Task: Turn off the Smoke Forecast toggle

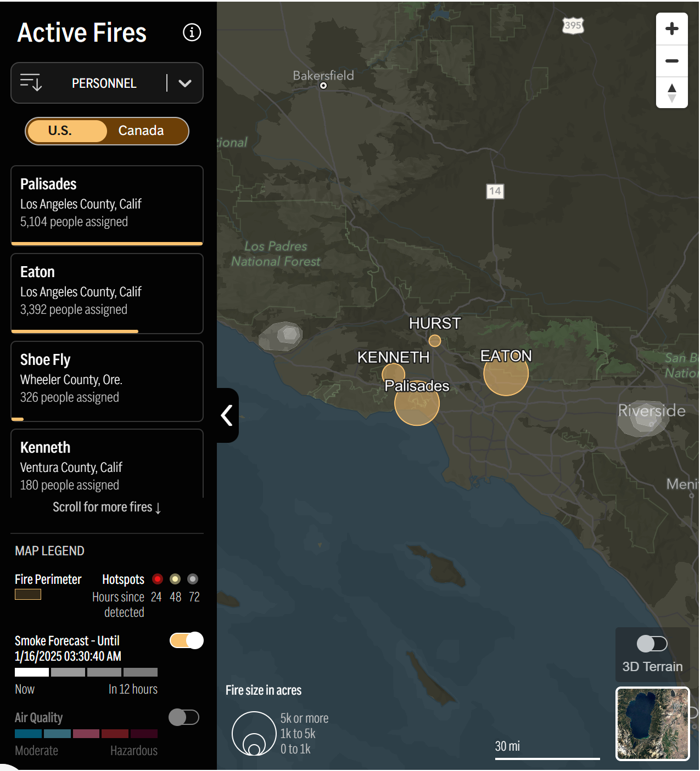Action: pos(187,640)
